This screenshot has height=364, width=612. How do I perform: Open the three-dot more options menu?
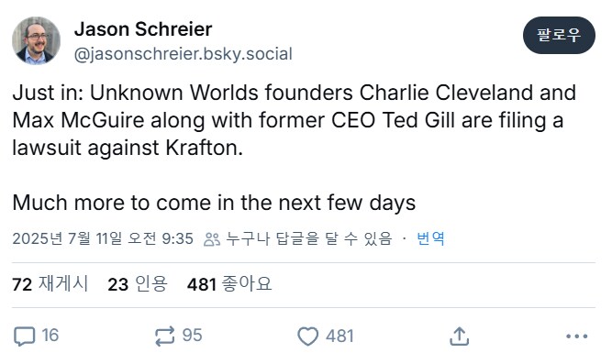(x=577, y=336)
